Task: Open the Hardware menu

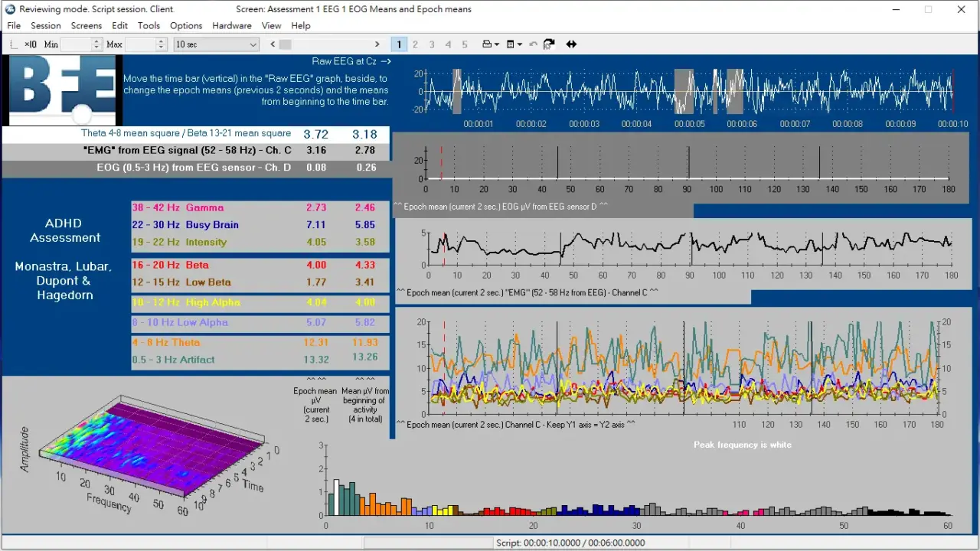Action: coord(231,25)
